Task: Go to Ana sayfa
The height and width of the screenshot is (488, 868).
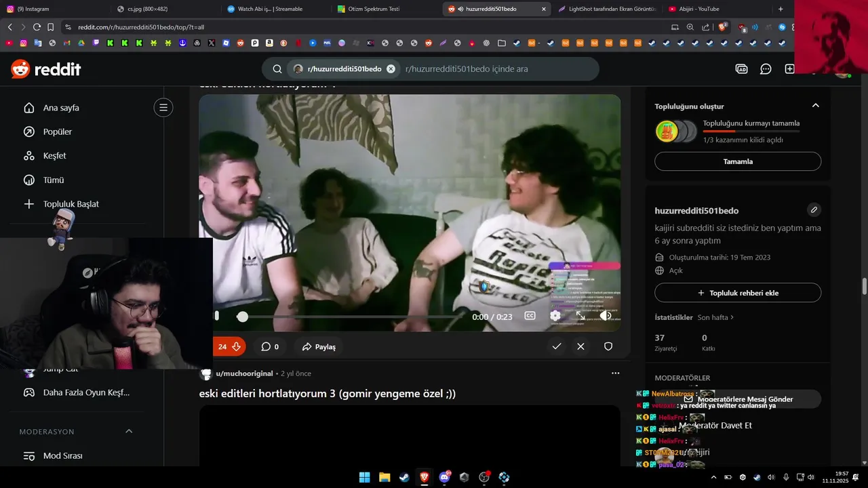Action: pyautogui.click(x=61, y=108)
